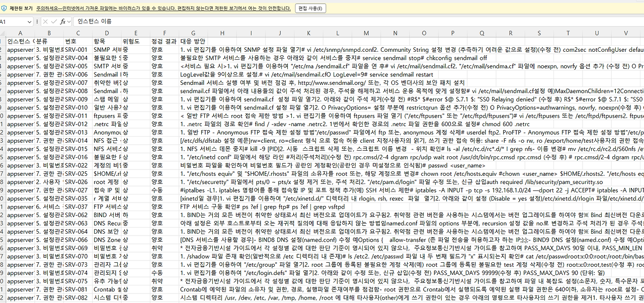The image size is (644, 303).
Task: Click the 대응 방안 cell starting with LogLevel값을 9이상으로
Action: pyautogui.click(x=193, y=74)
